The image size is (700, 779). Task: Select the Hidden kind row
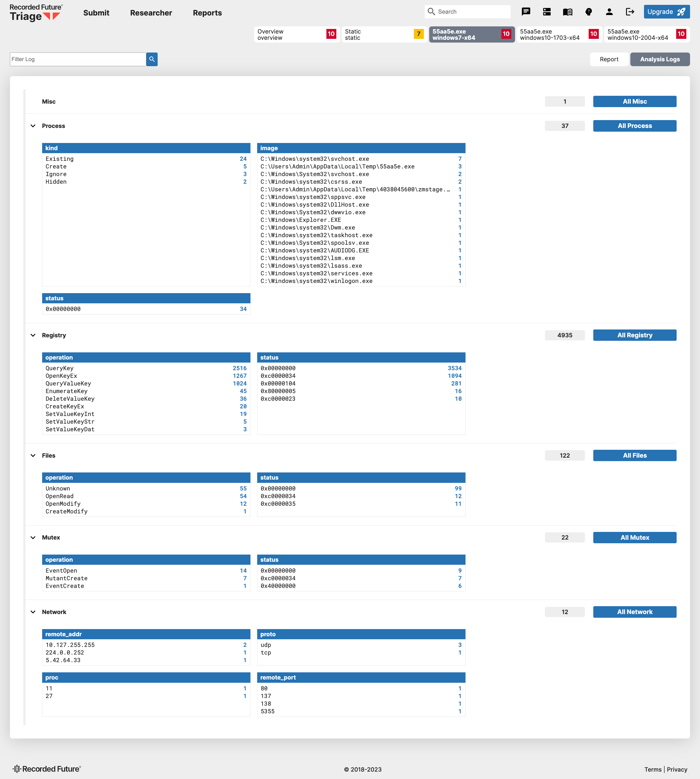[x=146, y=182]
